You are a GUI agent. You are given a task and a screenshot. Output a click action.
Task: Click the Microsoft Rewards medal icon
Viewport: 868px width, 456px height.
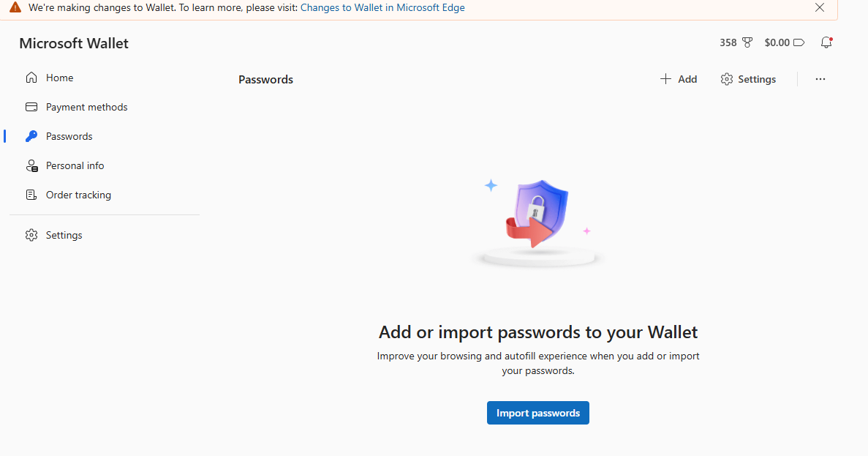pos(747,42)
